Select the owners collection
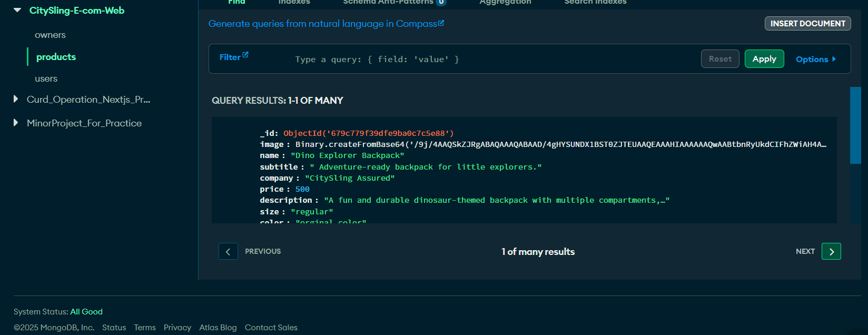 (x=50, y=35)
